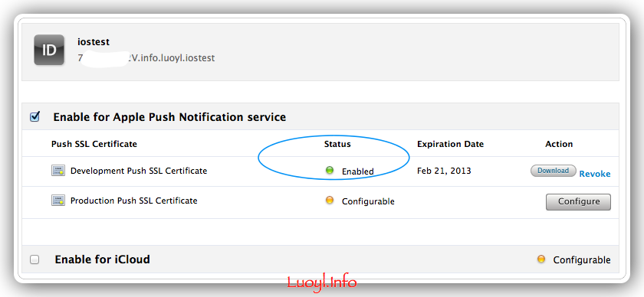
Task: Click the Status column header
Action: coord(337,144)
